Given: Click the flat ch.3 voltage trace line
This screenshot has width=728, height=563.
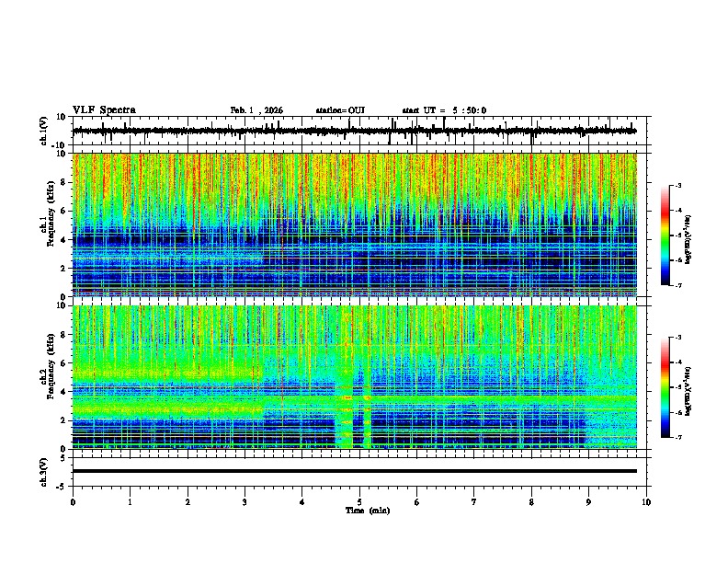Looking at the screenshot, I should coord(355,471).
